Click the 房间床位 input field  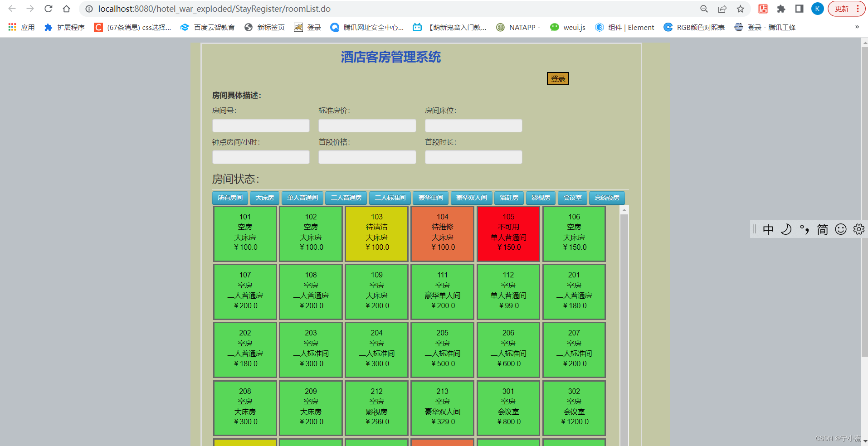click(473, 126)
